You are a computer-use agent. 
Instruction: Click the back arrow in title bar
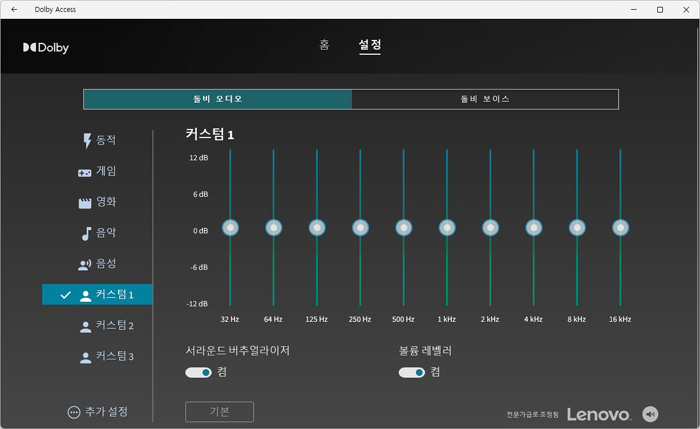[x=14, y=9]
